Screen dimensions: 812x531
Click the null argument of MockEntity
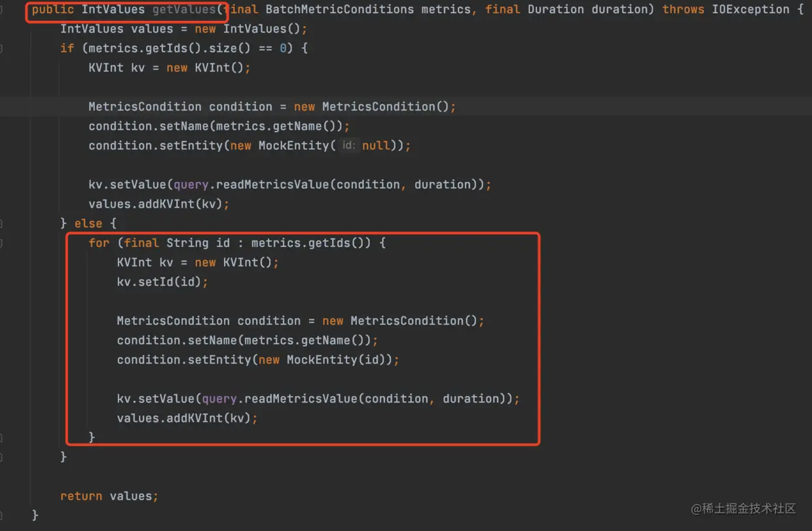tap(376, 145)
